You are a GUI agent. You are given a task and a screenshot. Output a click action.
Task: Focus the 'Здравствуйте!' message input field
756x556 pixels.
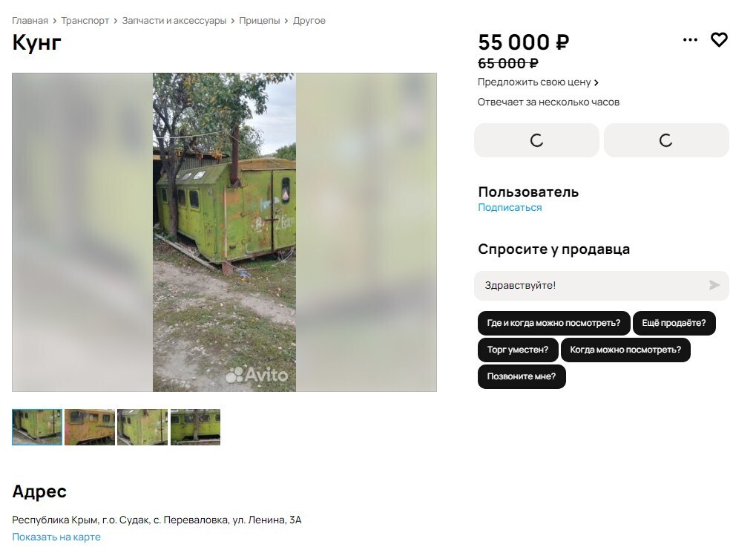click(591, 286)
